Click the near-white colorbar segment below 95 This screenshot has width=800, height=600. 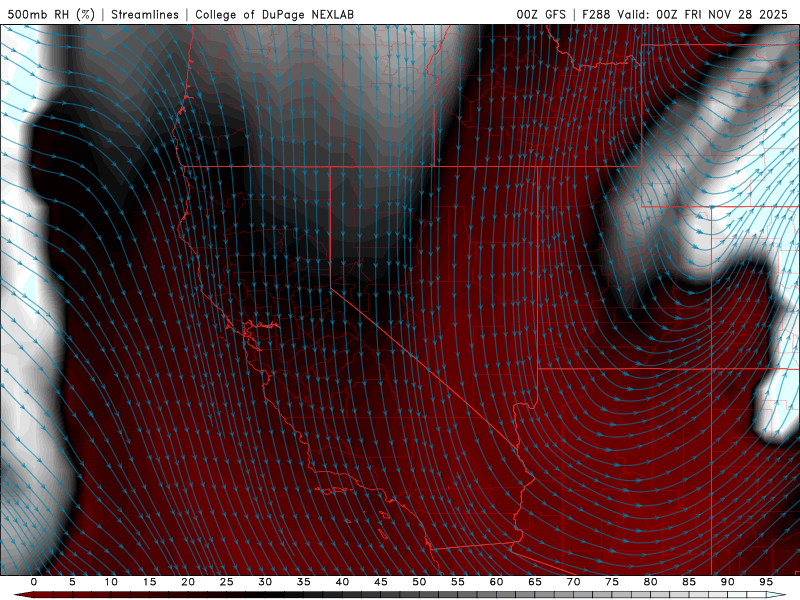pyautogui.click(x=758, y=595)
